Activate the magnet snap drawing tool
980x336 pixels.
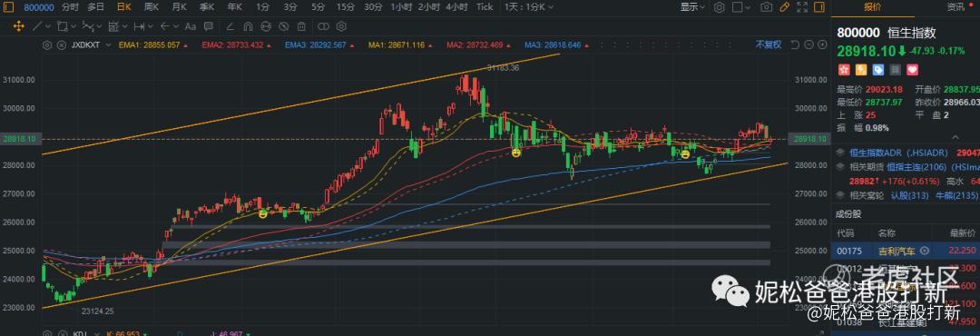(248, 26)
